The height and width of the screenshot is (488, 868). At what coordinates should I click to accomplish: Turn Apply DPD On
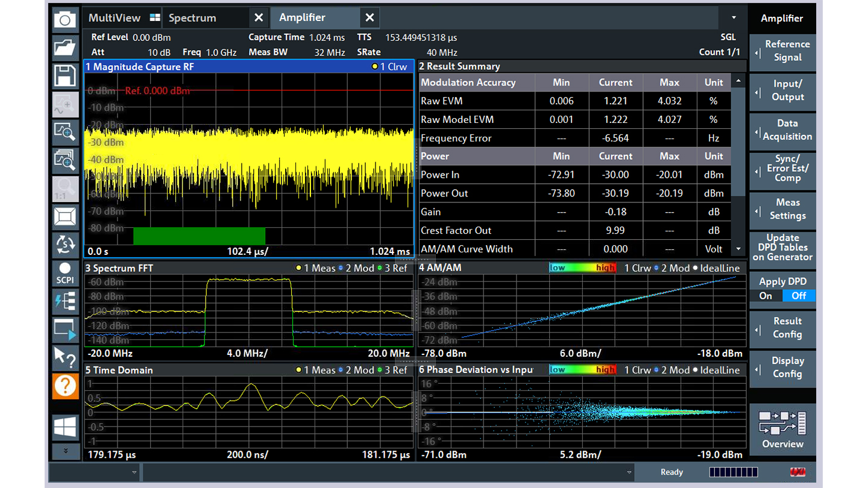click(x=766, y=296)
